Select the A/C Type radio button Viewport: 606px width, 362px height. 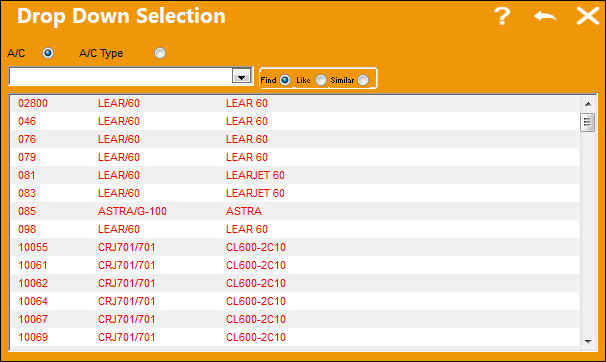click(x=160, y=53)
